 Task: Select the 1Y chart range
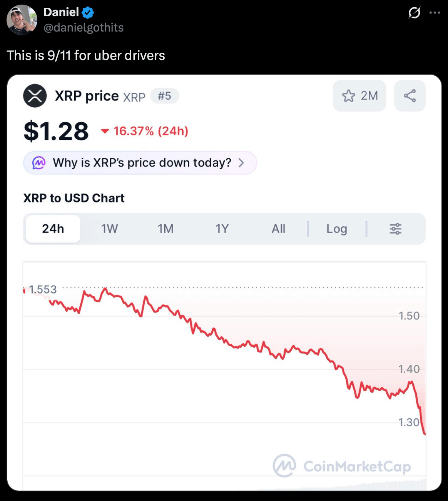coord(222,229)
